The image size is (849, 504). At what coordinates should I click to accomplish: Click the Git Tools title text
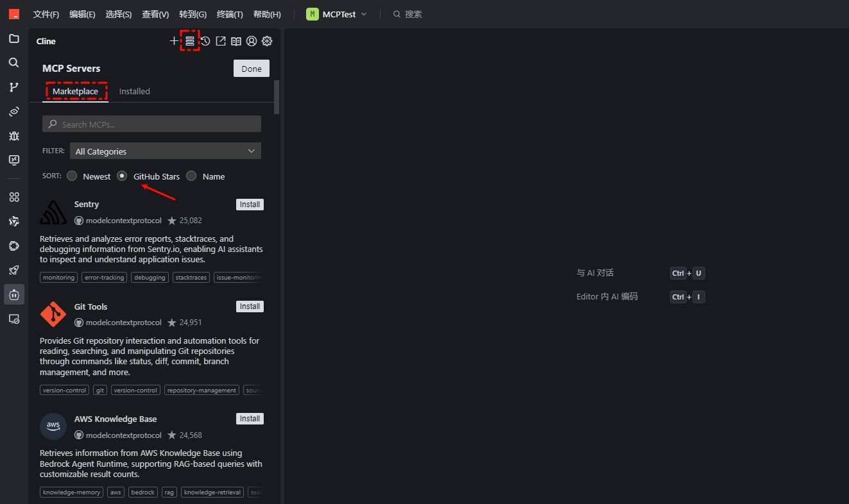[91, 307]
